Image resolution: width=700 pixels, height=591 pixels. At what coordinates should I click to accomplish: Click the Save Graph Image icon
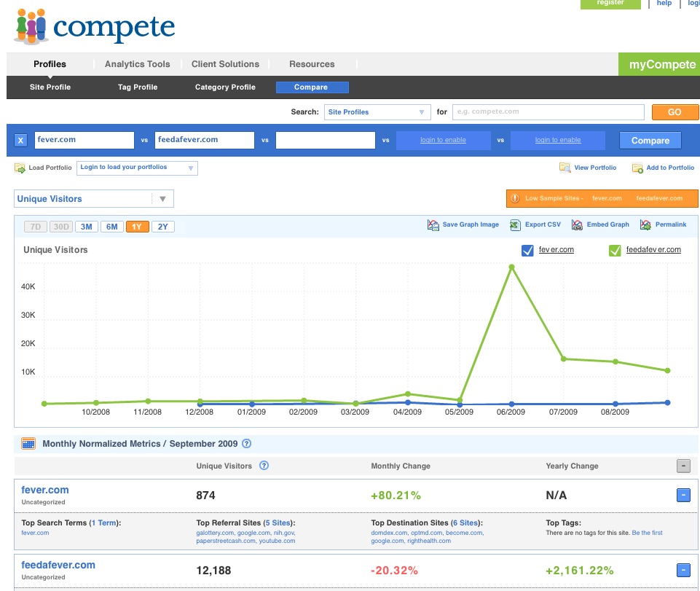coord(433,224)
